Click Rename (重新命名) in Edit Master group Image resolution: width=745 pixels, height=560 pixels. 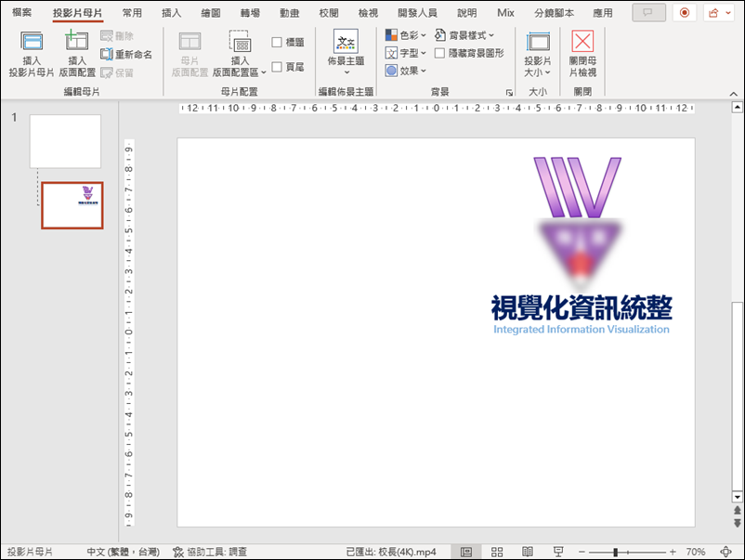pos(126,54)
